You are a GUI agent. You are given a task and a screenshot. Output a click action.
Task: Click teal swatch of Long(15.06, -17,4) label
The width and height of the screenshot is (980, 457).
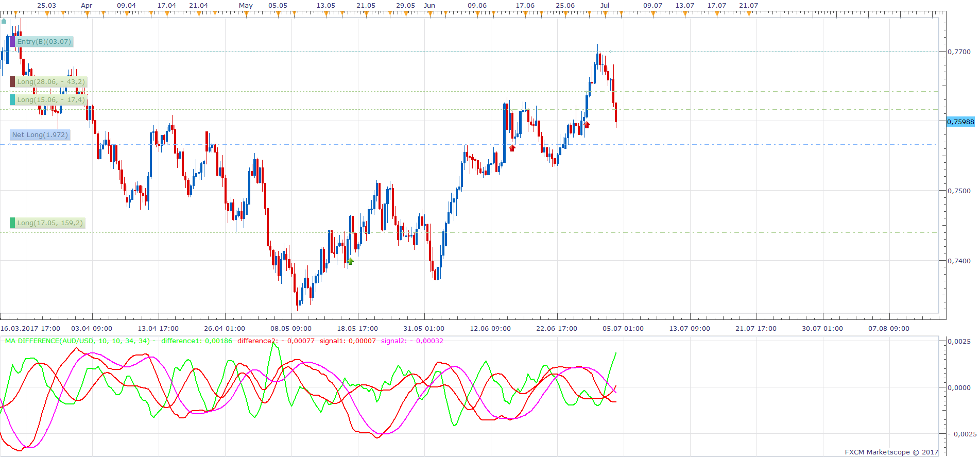click(x=12, y=100)
